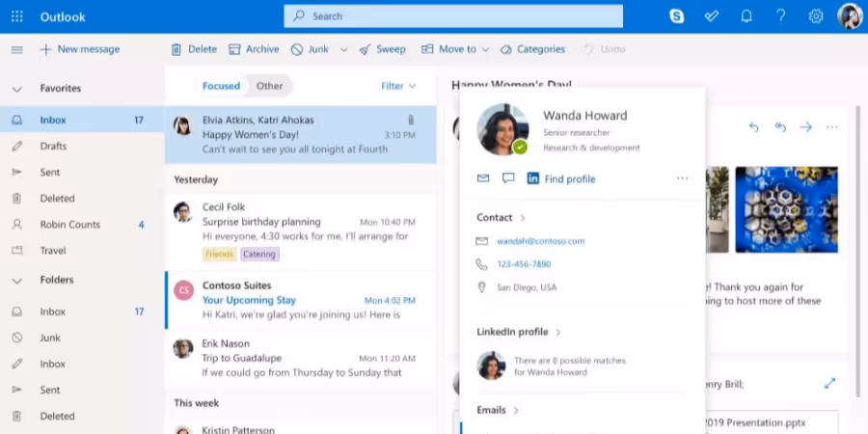Open the Happy Women's Day! email
The width and height of the screenshot is (868, 434).
(x=301, y=134)
